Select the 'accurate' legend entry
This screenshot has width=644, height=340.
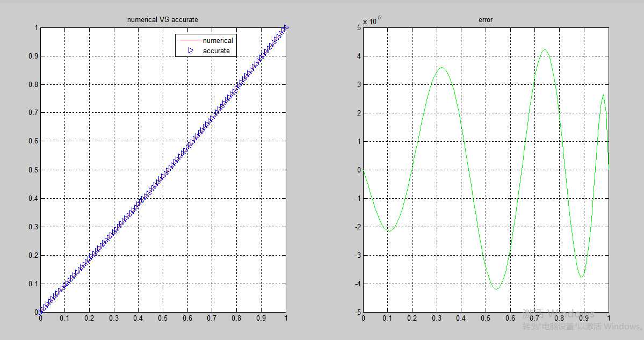coord(216,51)
